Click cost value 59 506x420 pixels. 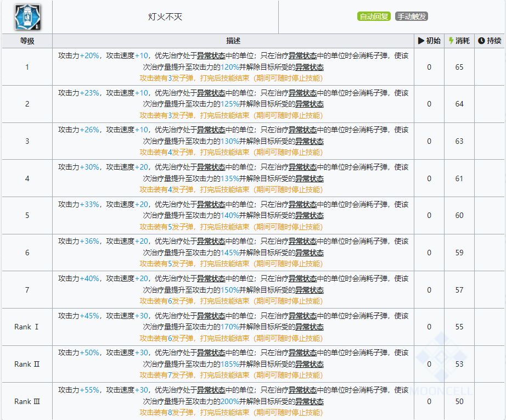[459, 253]
